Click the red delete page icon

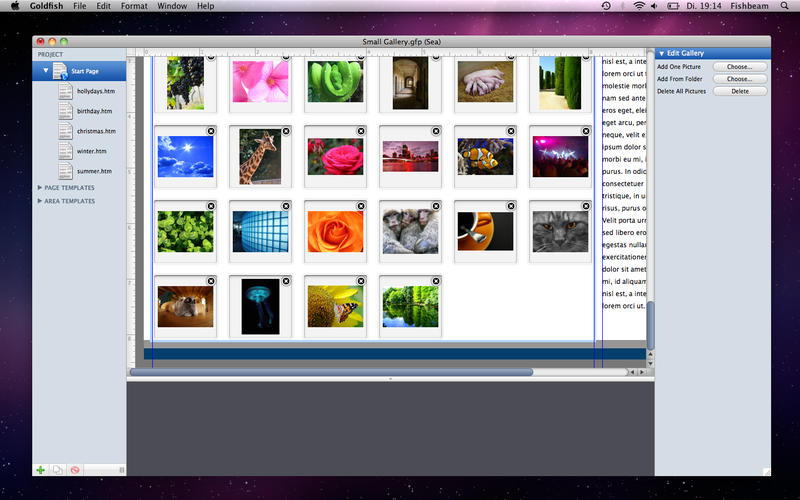click(x=75, y=469)
